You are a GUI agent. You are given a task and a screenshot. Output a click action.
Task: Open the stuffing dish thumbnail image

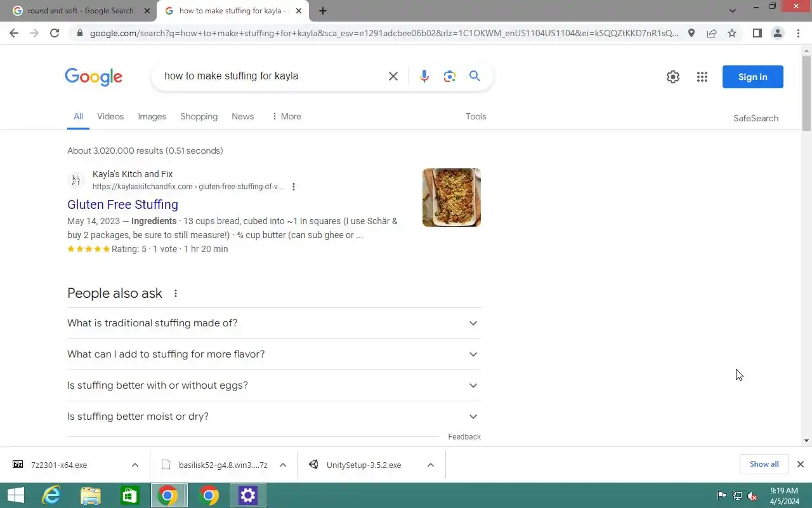click(452, 197)
